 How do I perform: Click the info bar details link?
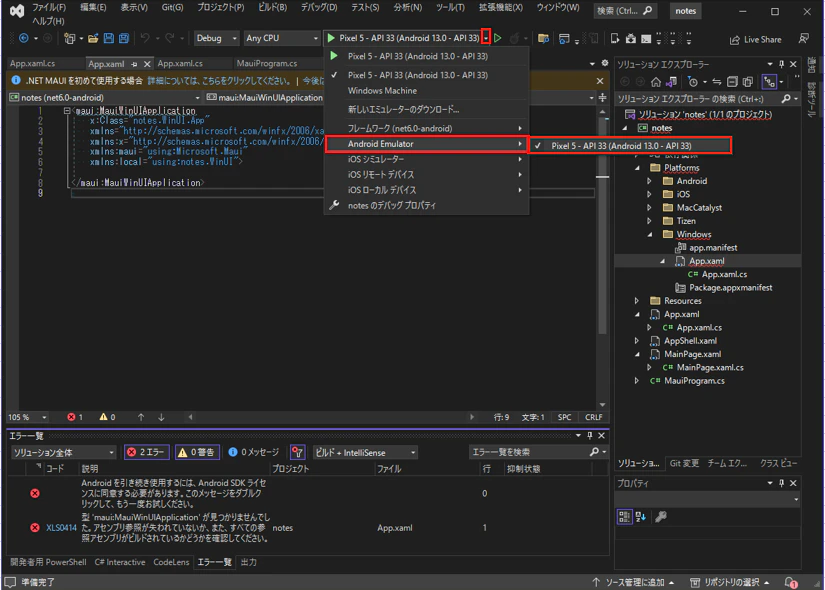(x=219, y=81)
